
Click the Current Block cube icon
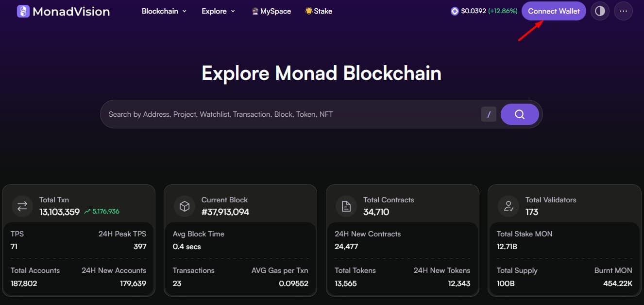pos(185,206)
